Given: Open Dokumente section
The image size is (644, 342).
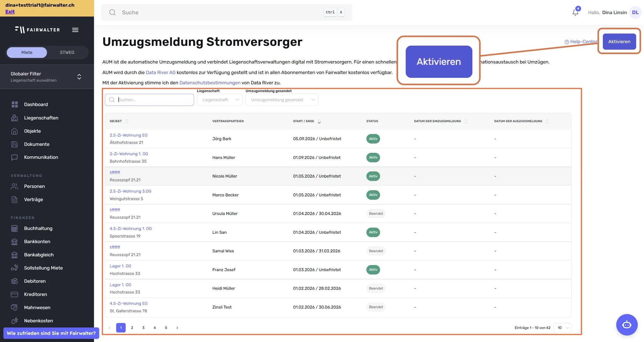Looking at the screenshot, I should coord(36,144).
